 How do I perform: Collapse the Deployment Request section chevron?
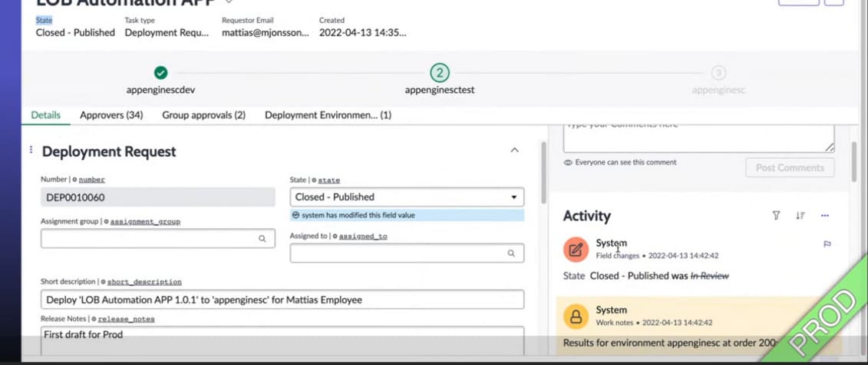[x=514, y=150]
